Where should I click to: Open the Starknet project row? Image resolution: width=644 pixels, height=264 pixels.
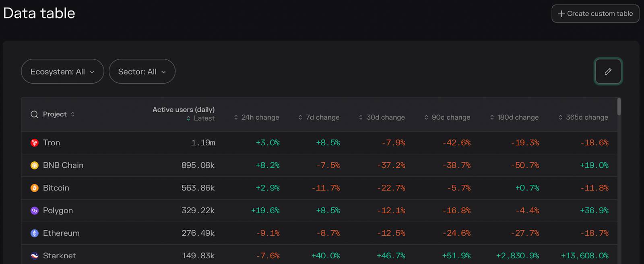pos(319,255)
